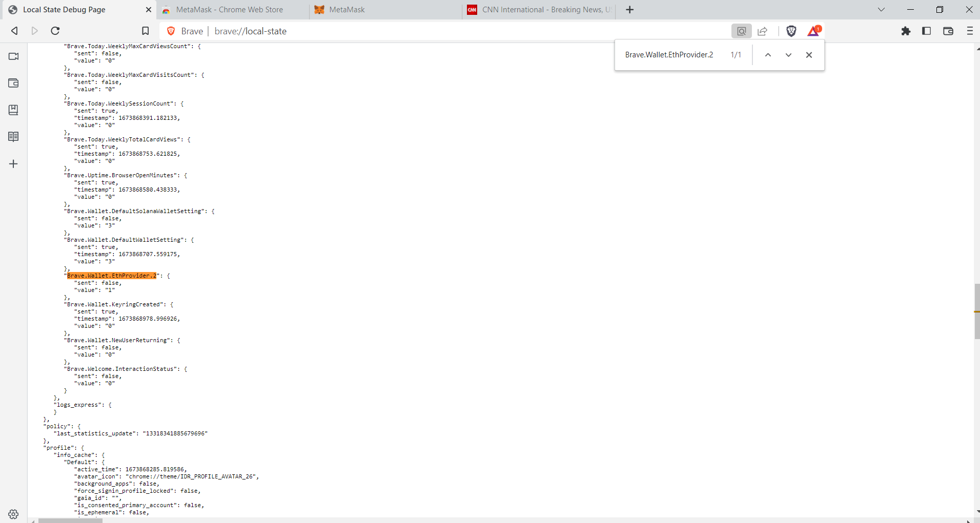
Task: Dismiss the find bar with the X
Action: click(809, 55)
